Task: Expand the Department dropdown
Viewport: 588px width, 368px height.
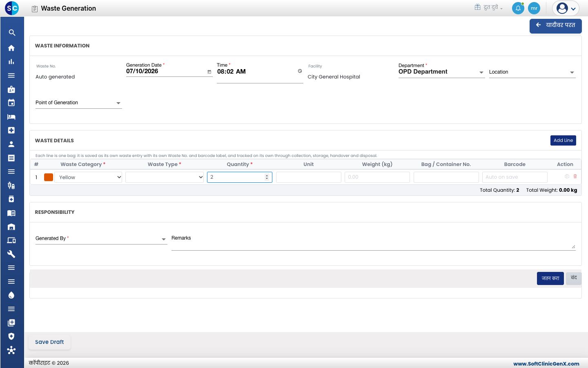Action: (481, 72)
